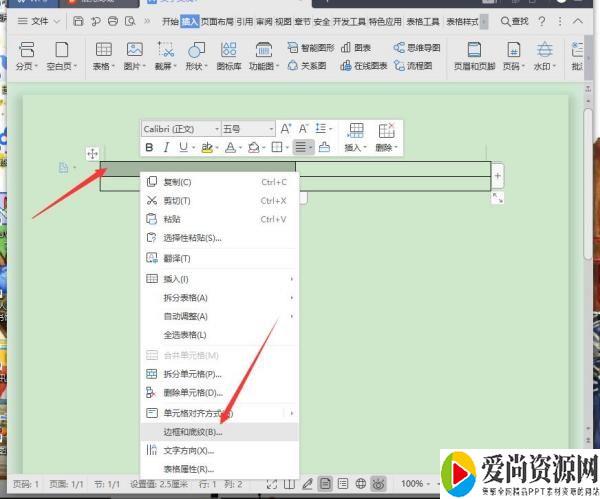Screen dimensions: 600x499
Task: Open the 图标库 icon library
Action: pyautogui.click(x=229, y=54)
